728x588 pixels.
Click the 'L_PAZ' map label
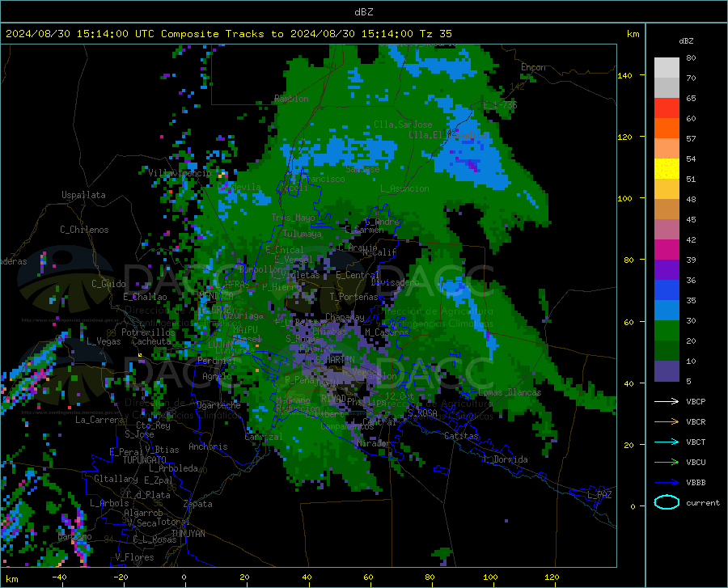point(599,495)
